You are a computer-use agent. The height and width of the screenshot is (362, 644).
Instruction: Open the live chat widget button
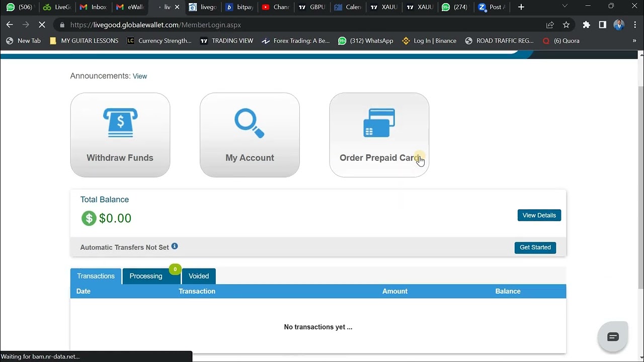click(613, 337)
